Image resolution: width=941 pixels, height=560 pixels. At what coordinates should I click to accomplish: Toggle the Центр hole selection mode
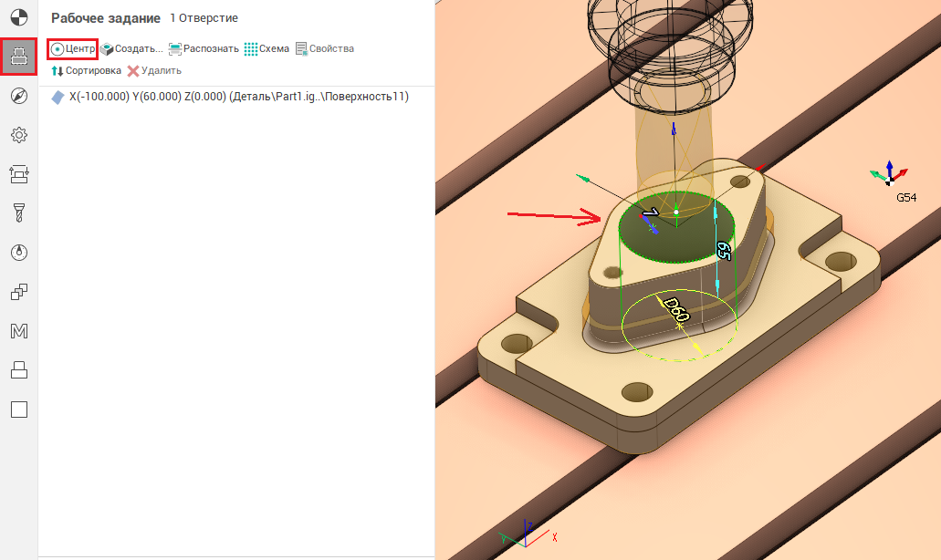[x=73, y=48]
